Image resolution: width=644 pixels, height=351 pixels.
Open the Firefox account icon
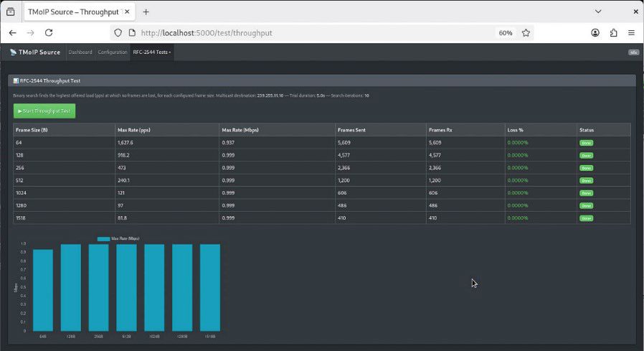point(595,33)
